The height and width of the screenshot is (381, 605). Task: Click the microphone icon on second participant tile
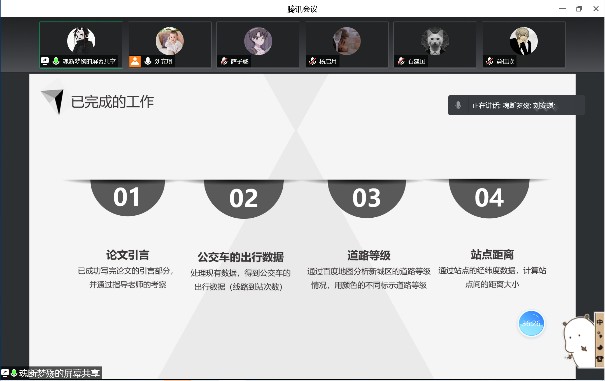point(148,61)
